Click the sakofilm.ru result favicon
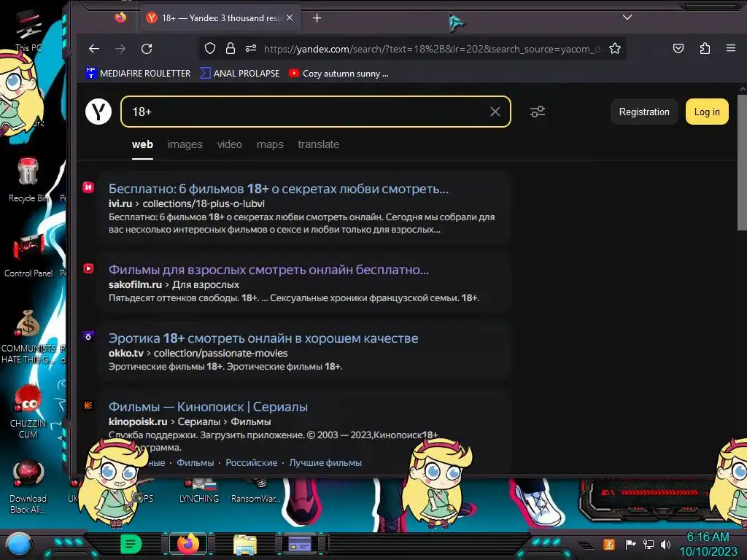This screenshot has height=560, width=747. point(88,268)
